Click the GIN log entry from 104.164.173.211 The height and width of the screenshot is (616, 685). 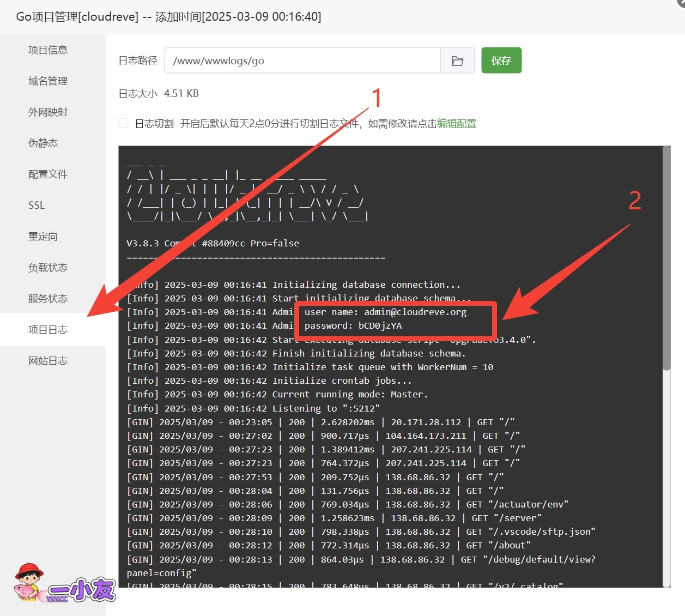(323, 436)
